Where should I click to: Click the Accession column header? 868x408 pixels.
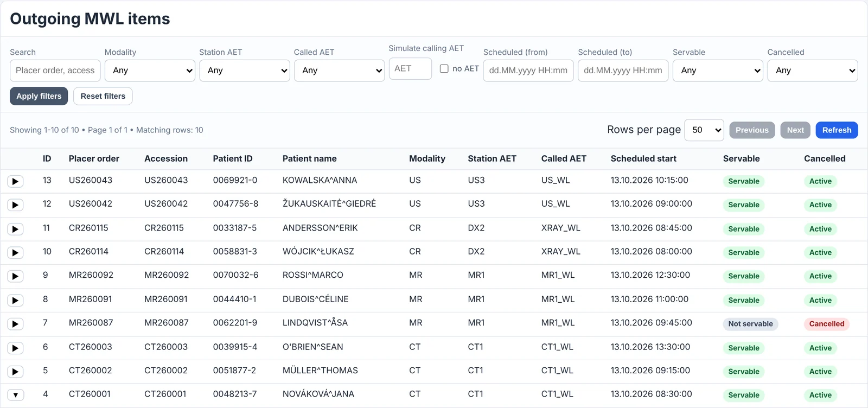166,158
